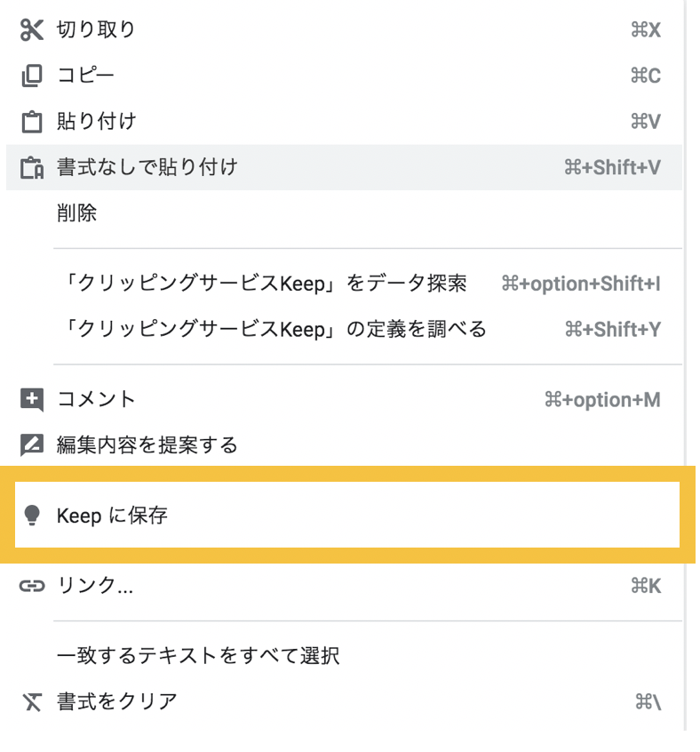Image resolution: width=700 pixels, height=752 pixels.
Task: Select 一致するテキストをすべて選択
Action: point(198,656)
